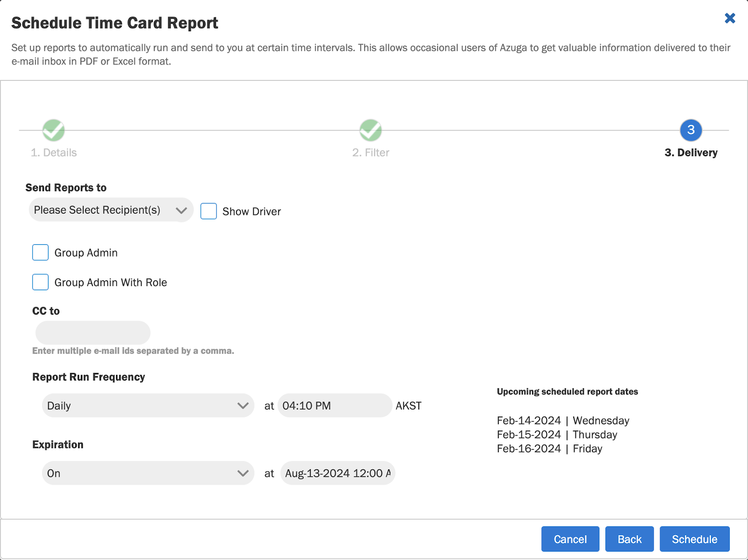Edit the Aug-13-2024 expiration date field
This screenshot has width=748, height=560.
pos(338,473)
